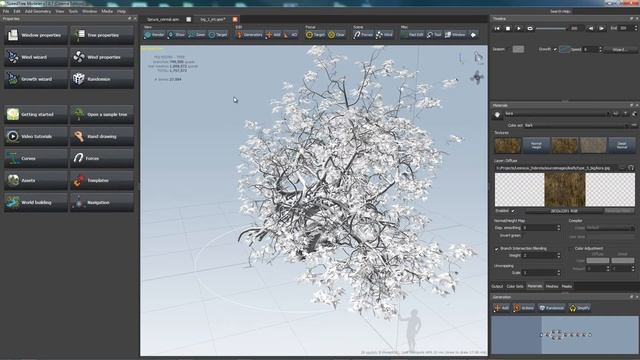640x360 pixels.
Task: Select the Hand drawing help topic
Action: 102,136
